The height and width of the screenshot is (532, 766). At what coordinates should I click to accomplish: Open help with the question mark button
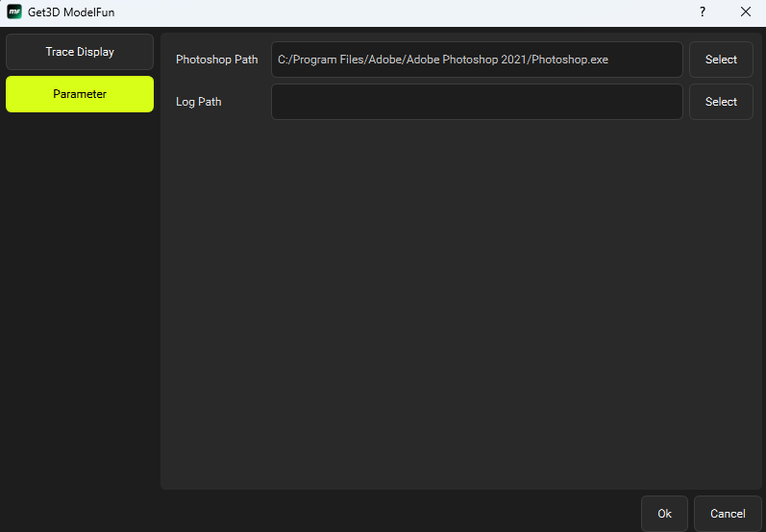click(x=702, y=12)
